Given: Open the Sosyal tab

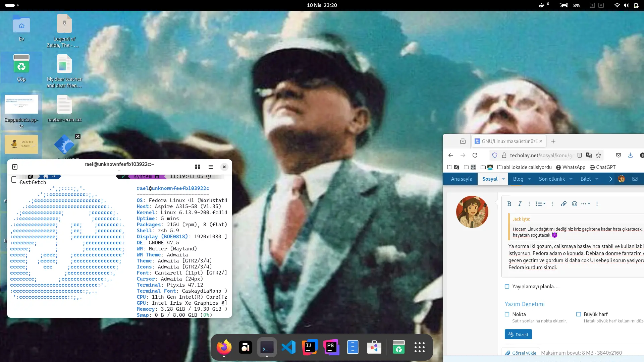Looking at the screenshot, I should (x=490, y=179).
